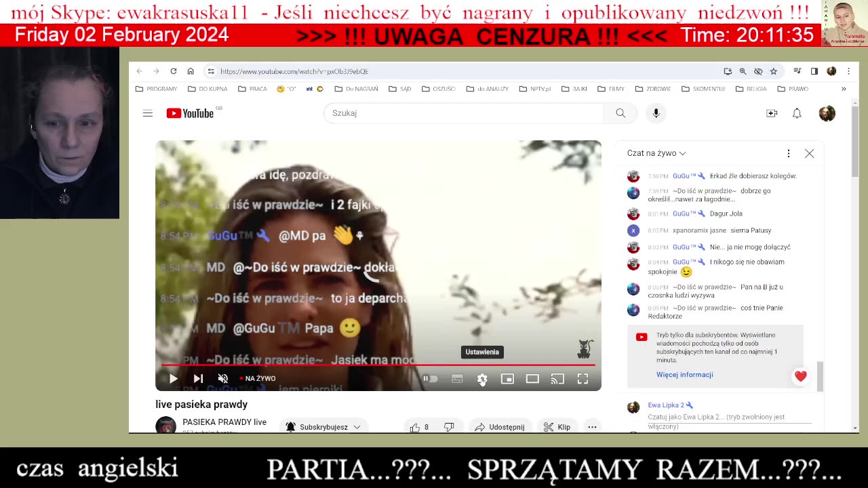This screenshot has height=488, width=868.
Task: Focus the Szukaj search field
Action: pyautogui.click(x=464, y=113)
